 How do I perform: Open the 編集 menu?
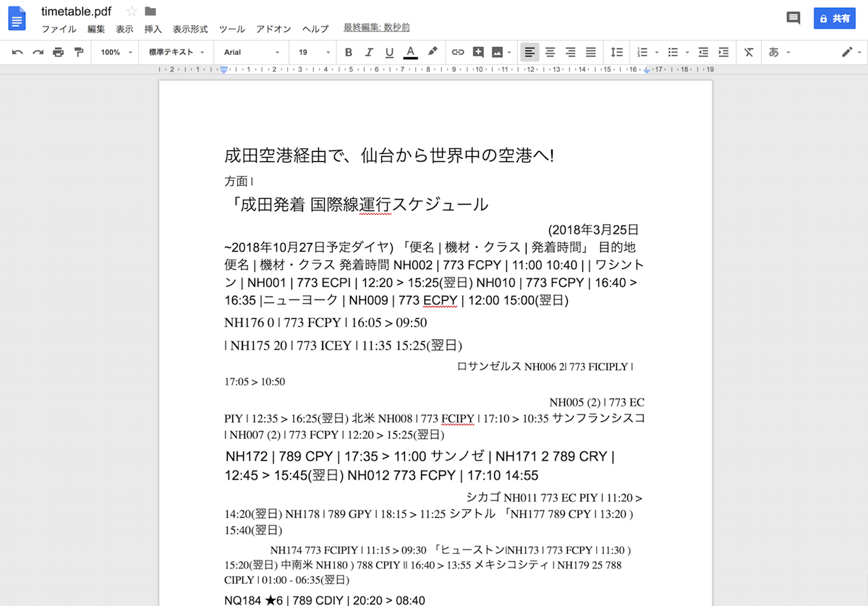click(x=96, y=29)
